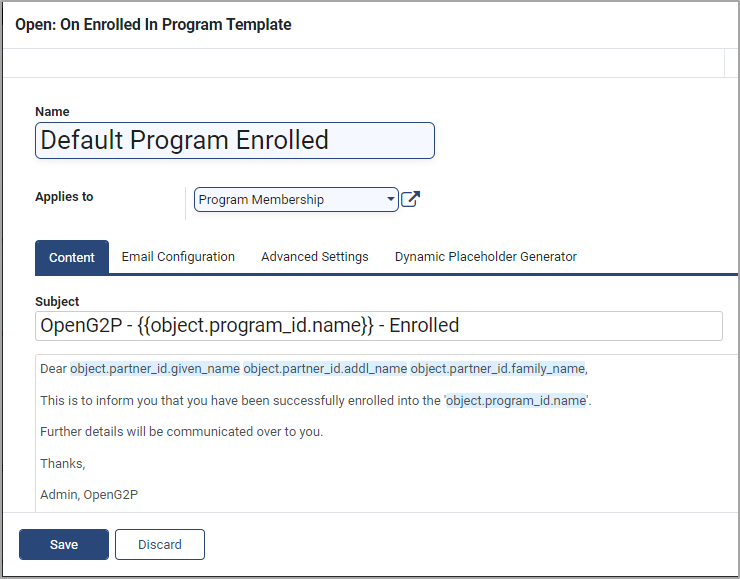Screen dimensions: 740x579
Task: Place cursor in 'Further details' body line
Action: pos(181,432)
